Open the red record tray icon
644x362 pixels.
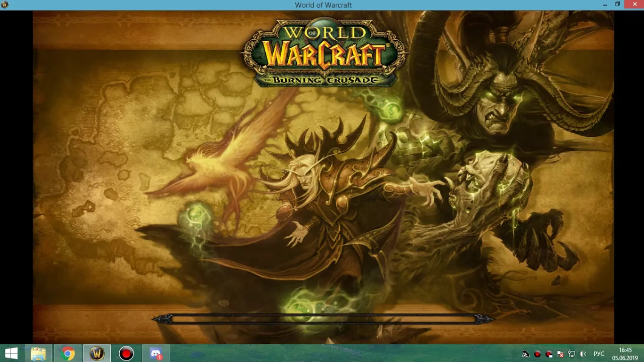pos(537,354)
